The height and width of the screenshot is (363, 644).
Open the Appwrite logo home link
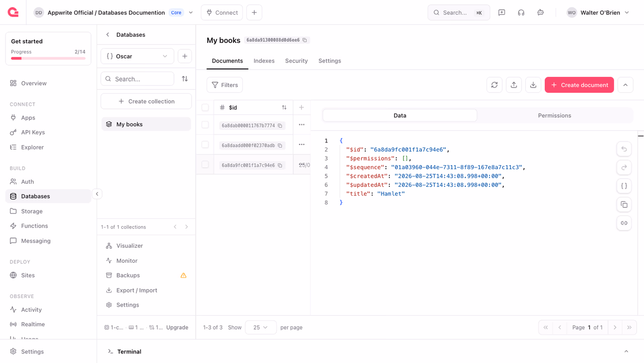(13, 13)
